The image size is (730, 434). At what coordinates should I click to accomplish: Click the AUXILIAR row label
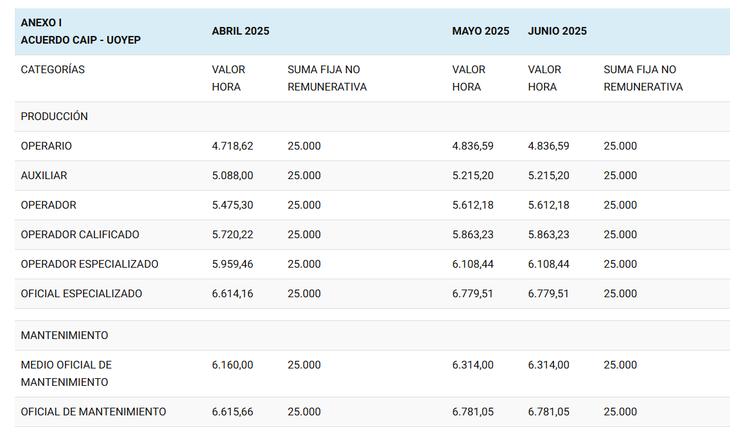tap(44, 175)
